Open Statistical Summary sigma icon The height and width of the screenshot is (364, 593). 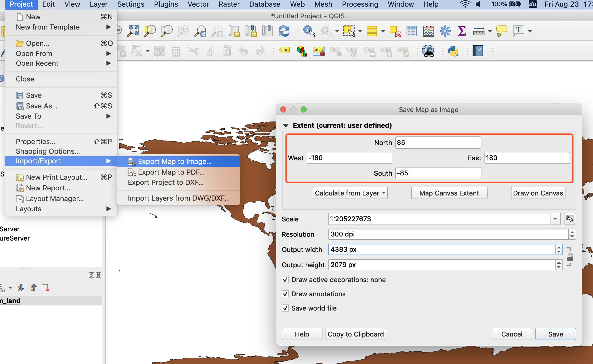462,31
